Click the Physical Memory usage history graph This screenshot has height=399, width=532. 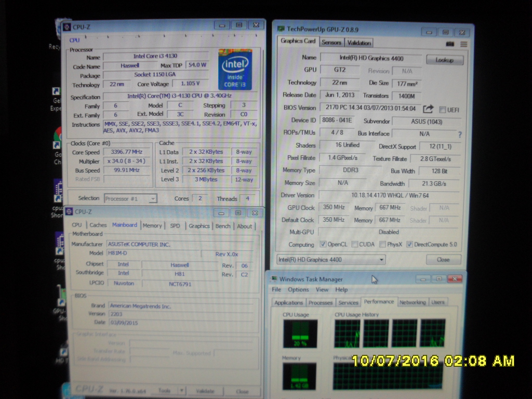[388, 376]
